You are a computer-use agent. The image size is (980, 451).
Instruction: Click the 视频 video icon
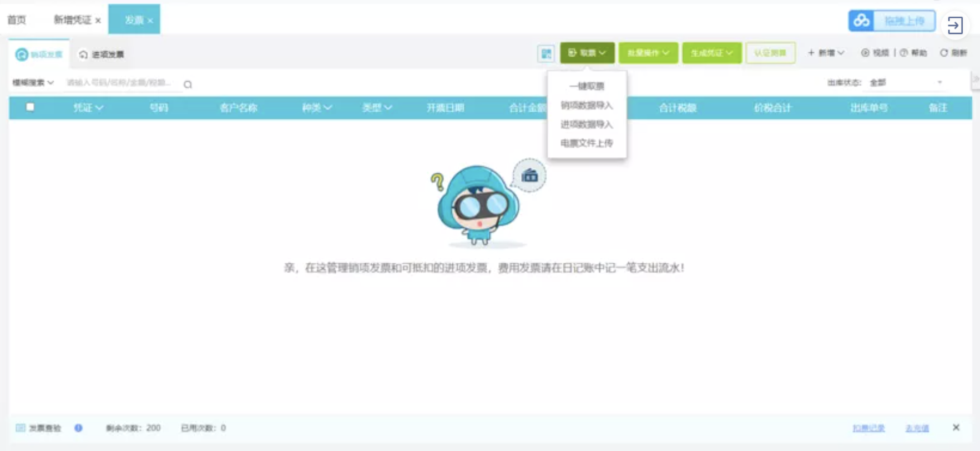[x=865, y=53]
